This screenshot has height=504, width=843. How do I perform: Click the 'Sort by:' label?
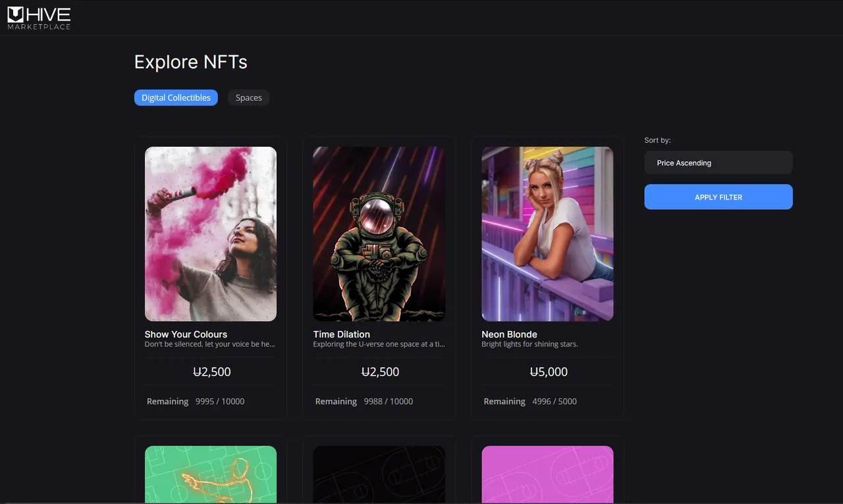[657, 140]
